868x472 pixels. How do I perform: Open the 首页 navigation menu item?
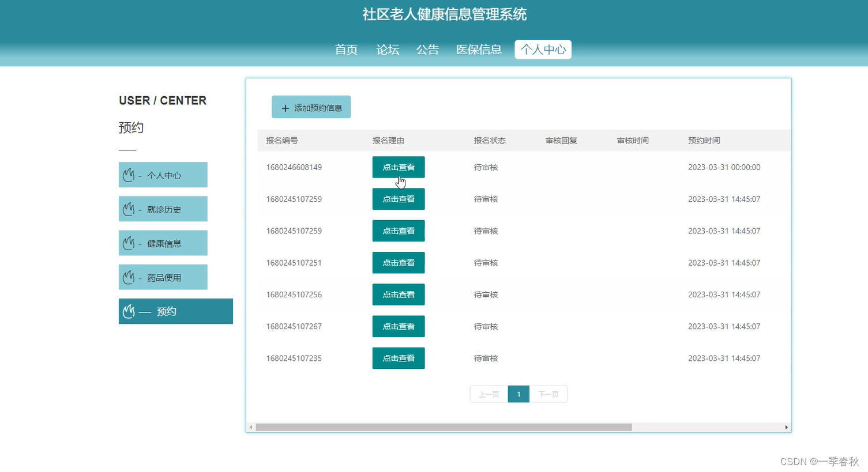coord(346,50)
